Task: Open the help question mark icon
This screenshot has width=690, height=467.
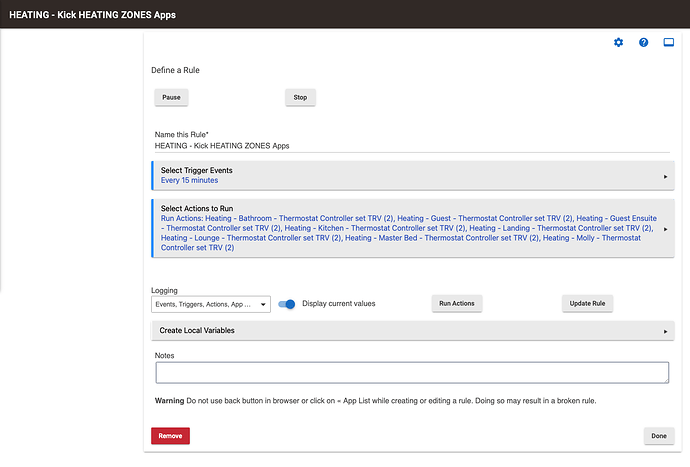Action: [643, 42]
